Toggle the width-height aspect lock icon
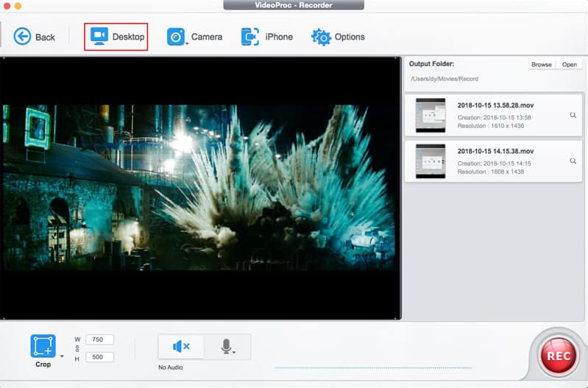Image resolution: width=588 pixels, height=388 pixels. pos(77,348)
